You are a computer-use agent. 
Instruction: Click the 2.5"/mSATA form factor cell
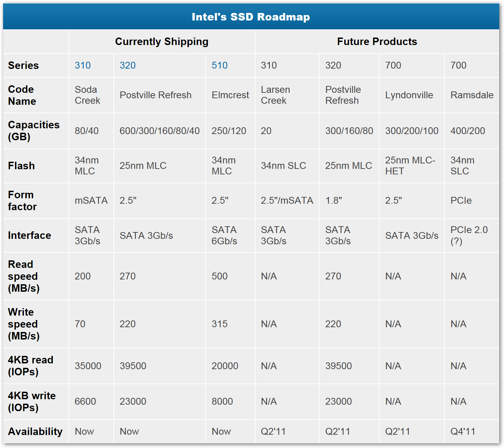coord(287,201)
